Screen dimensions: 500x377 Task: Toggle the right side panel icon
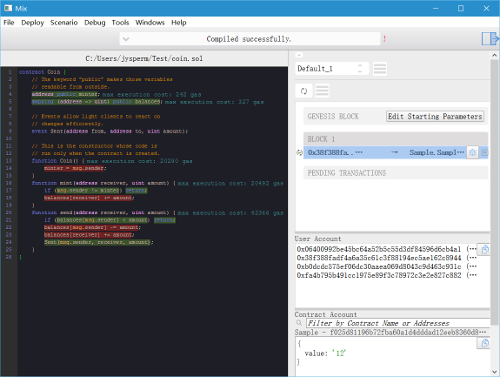point(490,38)
